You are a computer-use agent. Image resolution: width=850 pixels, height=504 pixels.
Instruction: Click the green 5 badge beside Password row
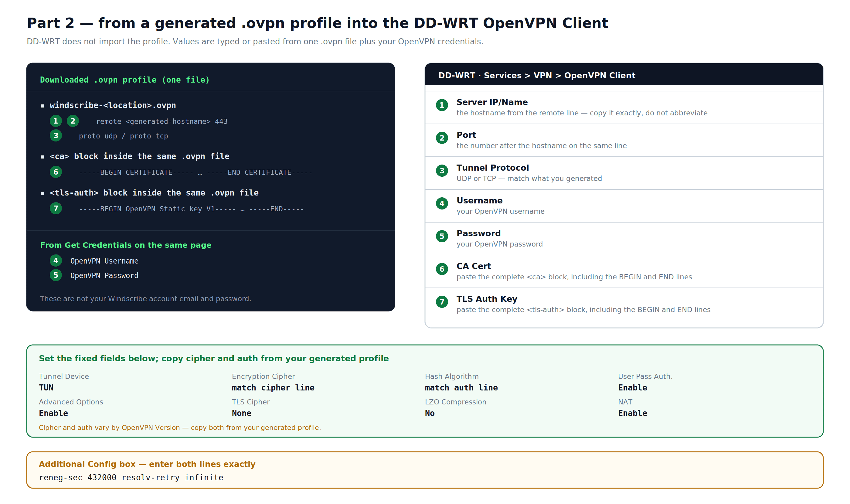442,236
